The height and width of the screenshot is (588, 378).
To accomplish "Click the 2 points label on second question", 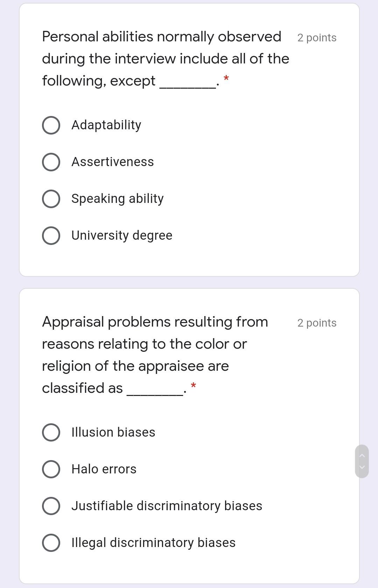I will tap(316, 323).
